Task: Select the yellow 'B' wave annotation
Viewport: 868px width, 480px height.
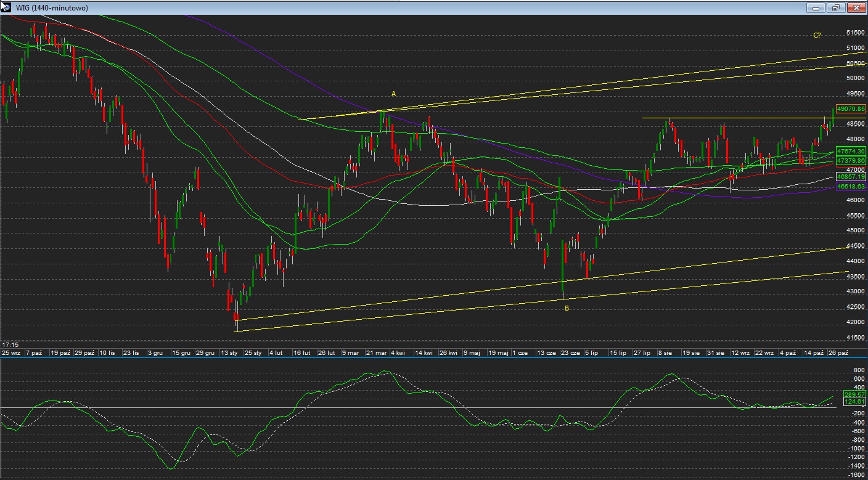Action: tap(567, 308)
